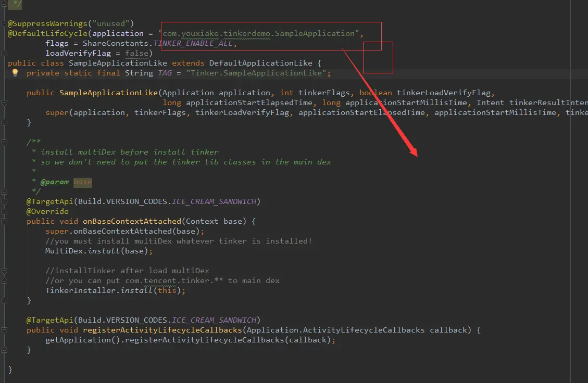Viewport: 588px width, 383px height.
Task: Click the "com.youxiake.tinkerdemo.SampleApplication" string
Action: [x=259, y=33]
